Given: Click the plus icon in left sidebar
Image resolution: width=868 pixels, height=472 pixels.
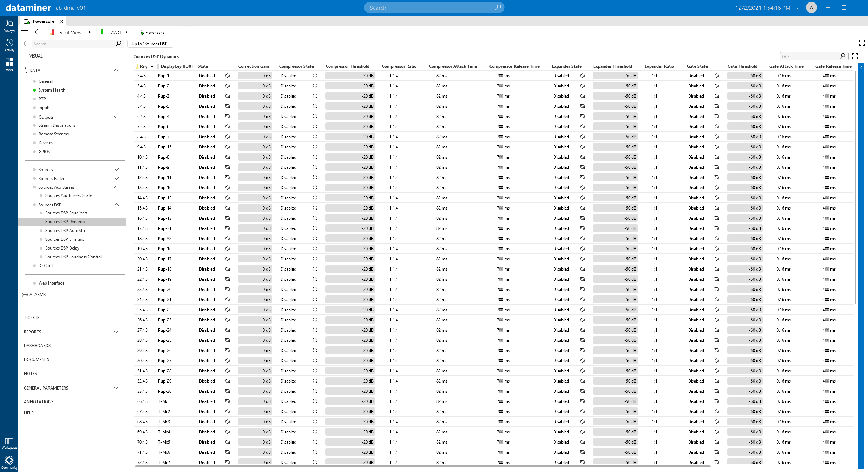Looking at the screenshot, I should click(x=9, y=94).
